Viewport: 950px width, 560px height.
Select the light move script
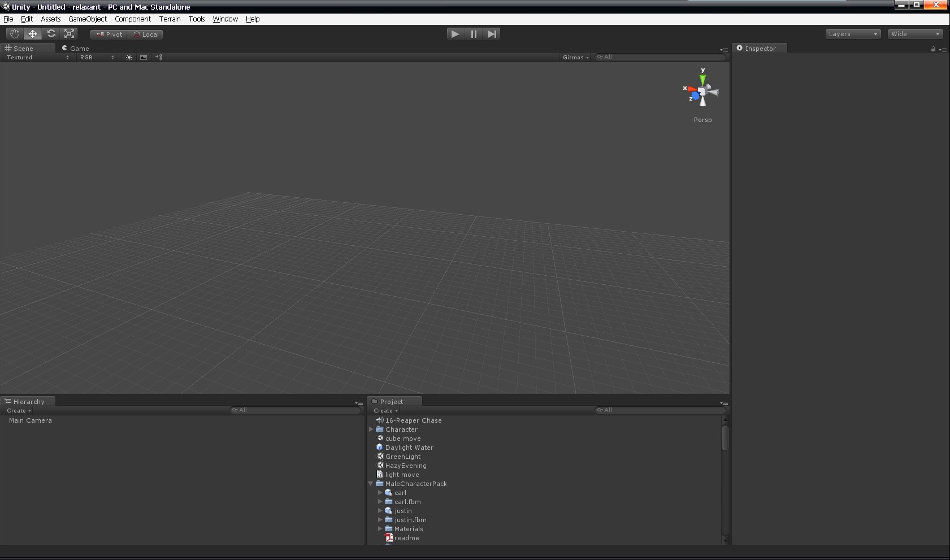click(402, 475)
